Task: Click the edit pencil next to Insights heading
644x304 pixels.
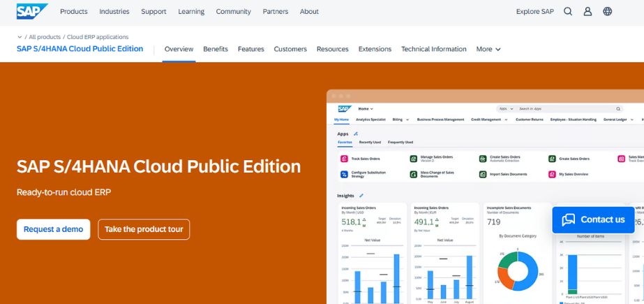Action: [x=361, y=196]
